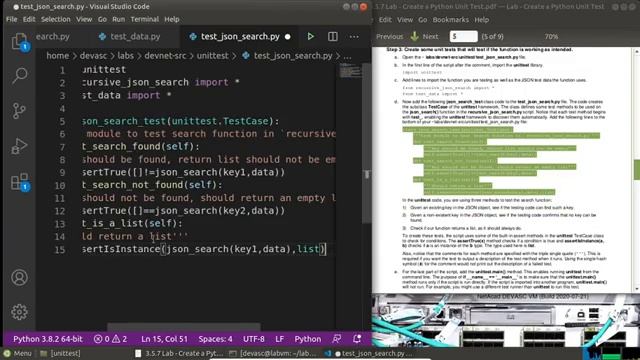Click 'devnet-src' in breadcrumb path
Screen dimensions: 640x360
point(165,56)
